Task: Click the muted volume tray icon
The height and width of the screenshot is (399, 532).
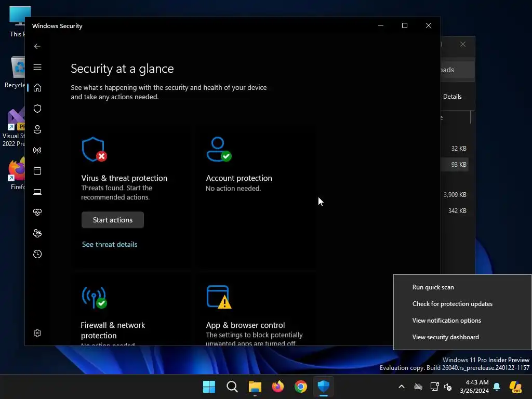Action: (x=448, y=387)
